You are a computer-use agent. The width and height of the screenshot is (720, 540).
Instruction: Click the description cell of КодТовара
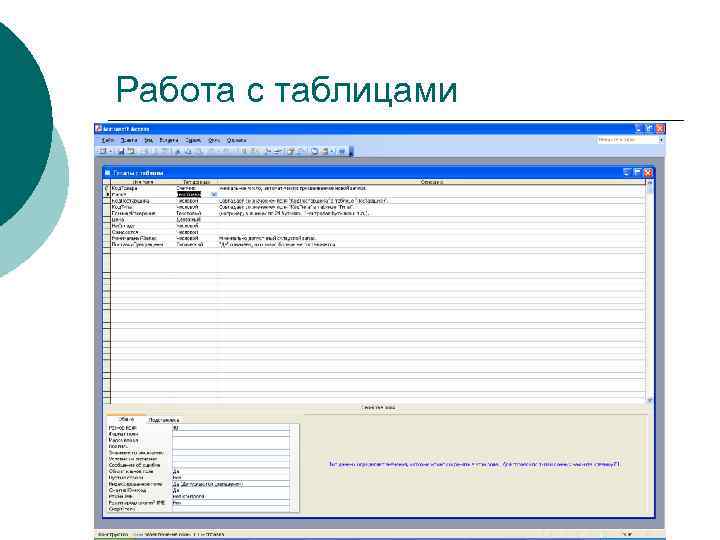pos(431,188)
